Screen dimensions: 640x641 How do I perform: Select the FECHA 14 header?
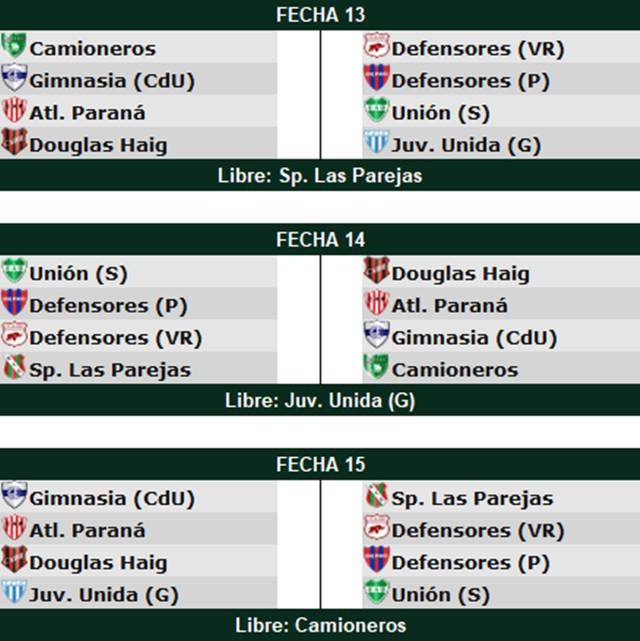pos(320,240)
